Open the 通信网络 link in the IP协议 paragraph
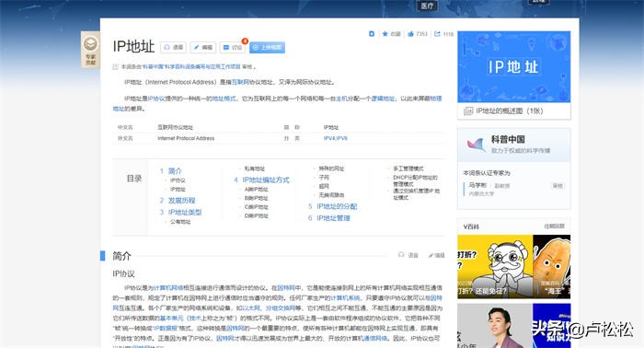 click(375, 338)
